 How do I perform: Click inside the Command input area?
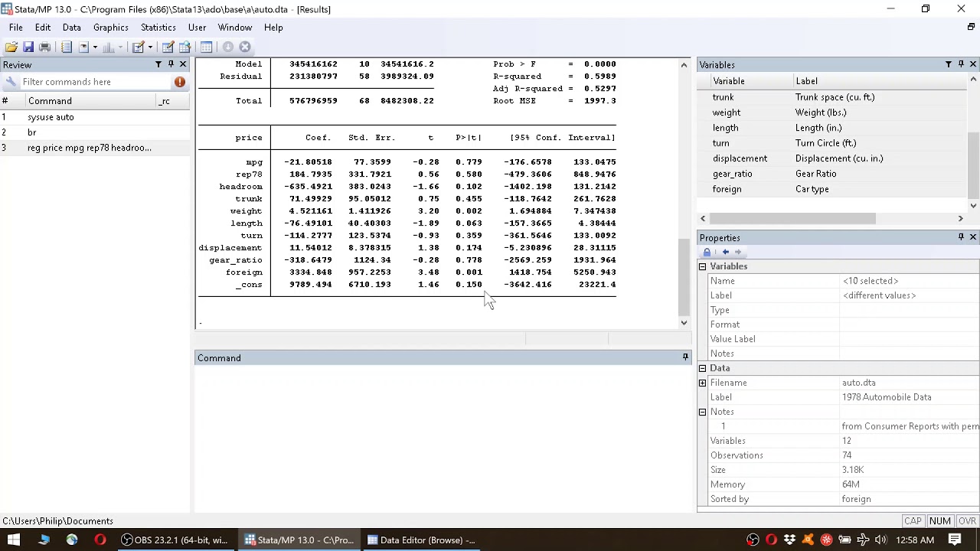tap(443, 438)
